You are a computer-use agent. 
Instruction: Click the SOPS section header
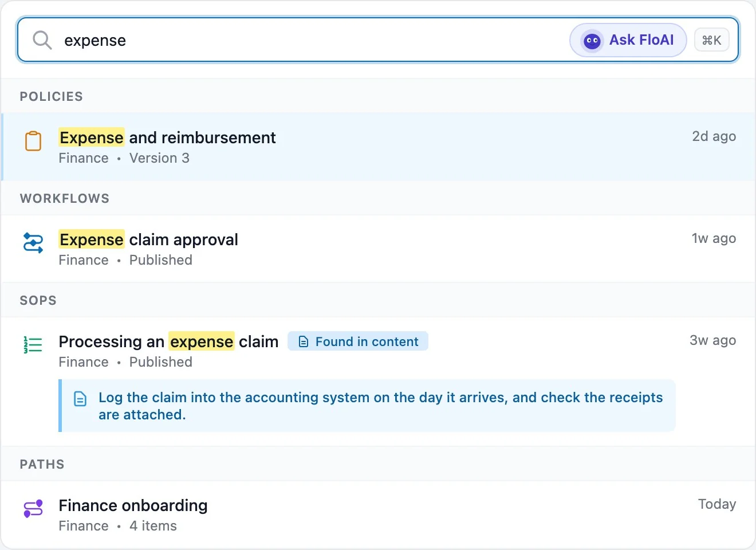[38, 300]
